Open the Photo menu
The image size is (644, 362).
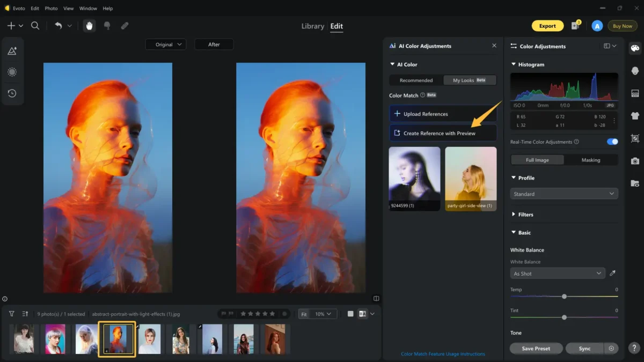tap(51, 9)
